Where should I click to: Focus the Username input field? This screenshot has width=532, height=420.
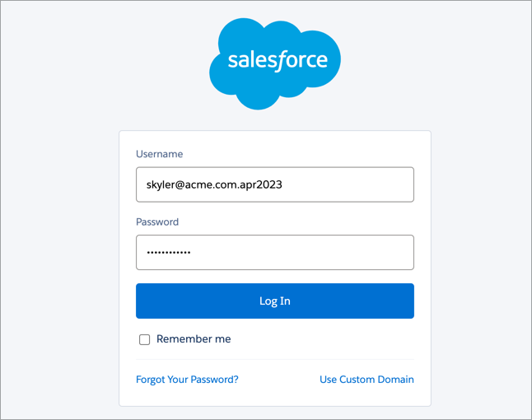tap(275, 184)
